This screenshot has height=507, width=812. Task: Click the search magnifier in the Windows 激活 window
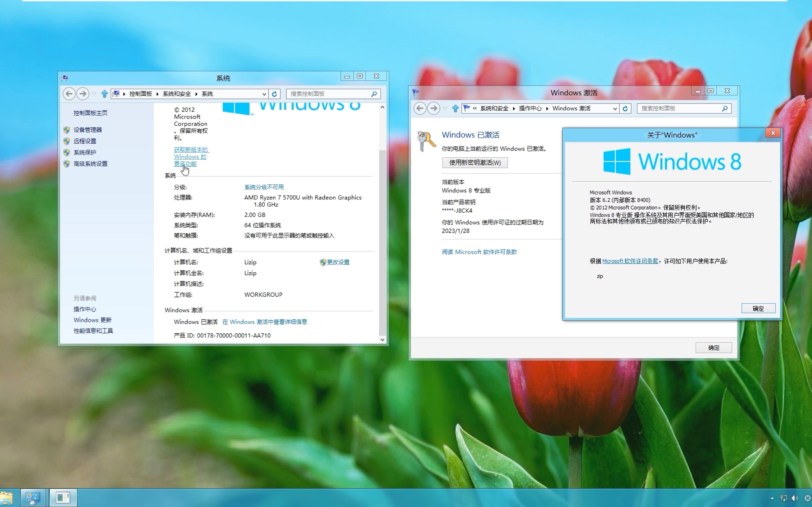tap(725, 108)
